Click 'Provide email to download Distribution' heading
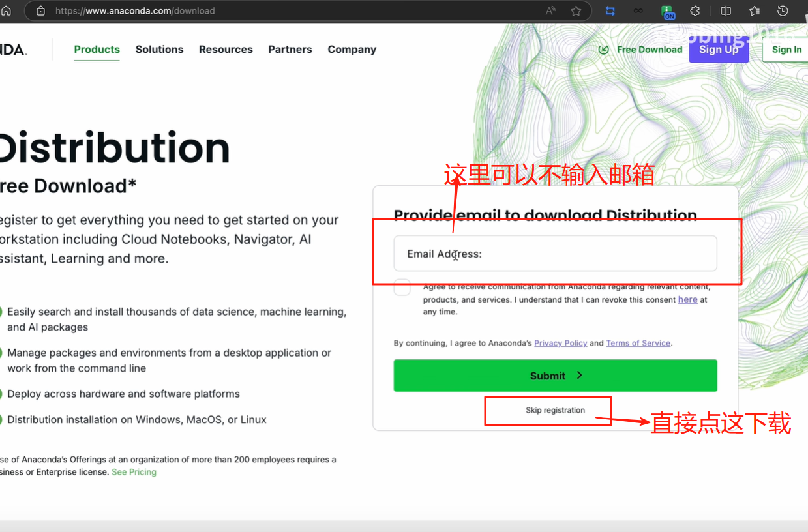This screenshot has height=532, width=808. point(545,215)
